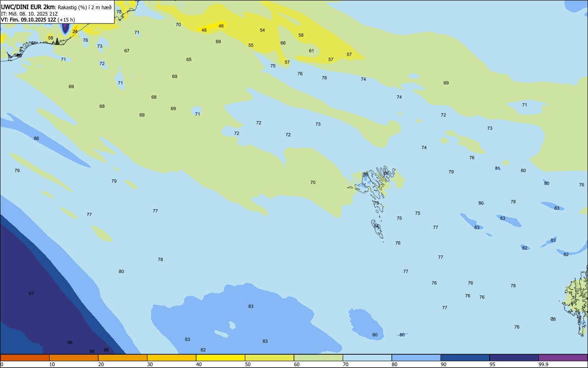
Task: Click the map title 'UWC/DINI EUR 2km'
Action: pyautogui.click(x=28, y=7)
